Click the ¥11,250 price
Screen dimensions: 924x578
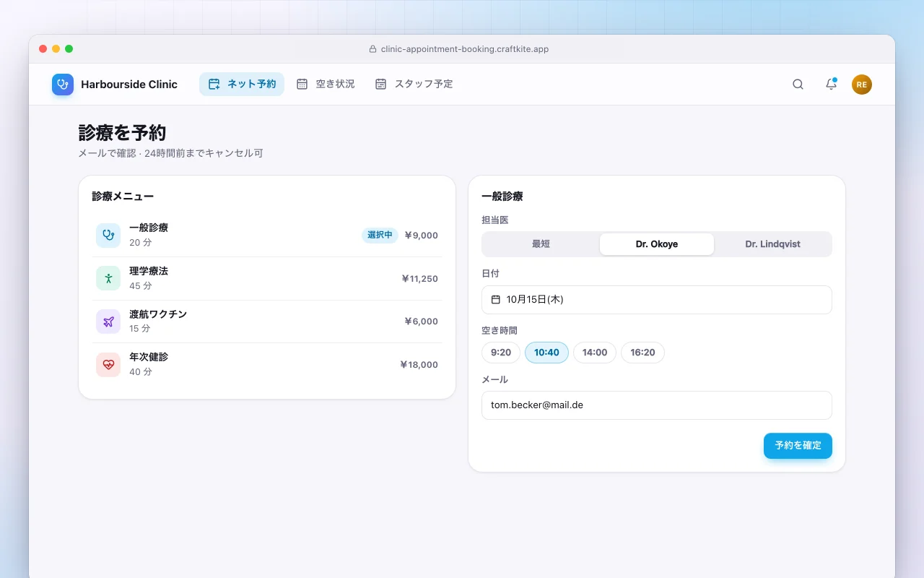[419, 278]
